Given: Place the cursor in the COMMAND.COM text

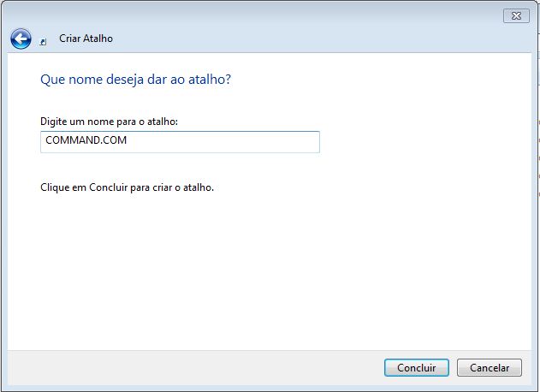Looking at the screenshot, I should tap(86, 140).
